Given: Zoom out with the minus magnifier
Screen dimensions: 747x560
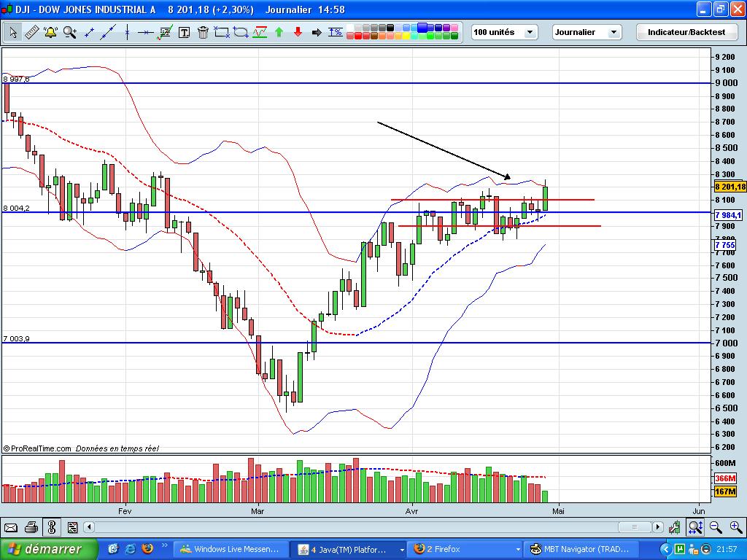Looking at the screenshot, I should (716, 527).
